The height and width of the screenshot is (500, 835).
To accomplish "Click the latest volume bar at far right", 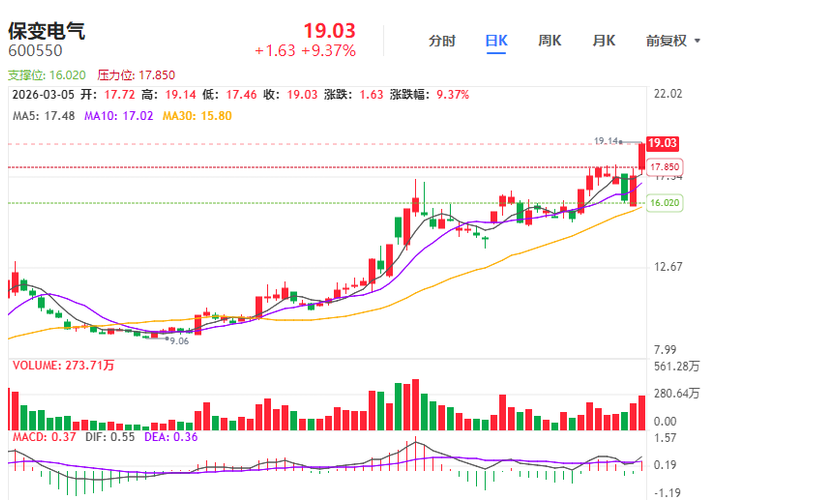I will [642, 413].
